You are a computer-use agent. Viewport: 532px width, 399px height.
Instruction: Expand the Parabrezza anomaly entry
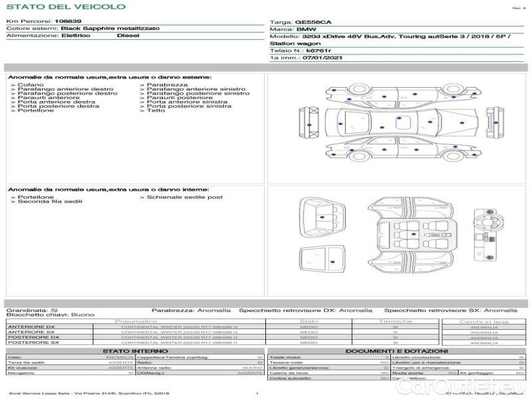pos(166,85)
